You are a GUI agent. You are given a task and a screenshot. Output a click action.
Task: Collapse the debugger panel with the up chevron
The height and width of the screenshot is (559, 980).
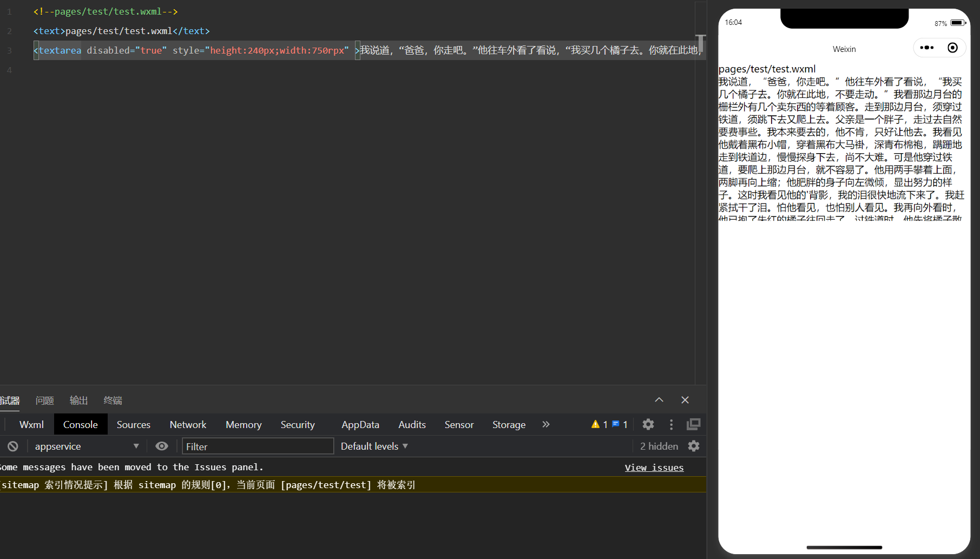click(x=659, y=400)
